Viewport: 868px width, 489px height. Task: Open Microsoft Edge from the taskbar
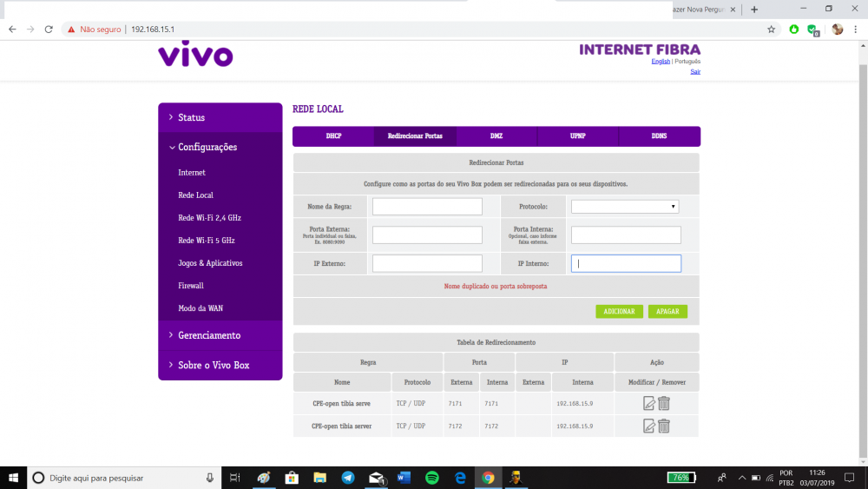(x=460, y=478)
